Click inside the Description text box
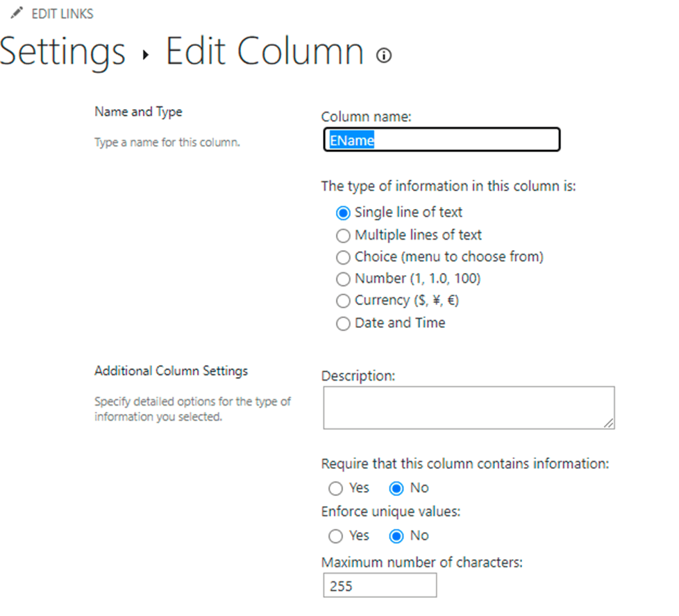The width and height of the screenshot is (679, 616). click(468, 407)
